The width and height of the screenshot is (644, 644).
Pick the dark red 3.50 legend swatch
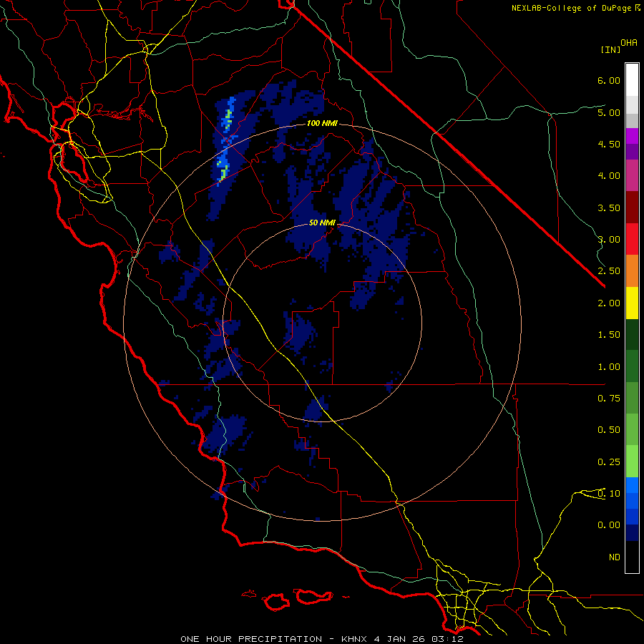(632, 208)
